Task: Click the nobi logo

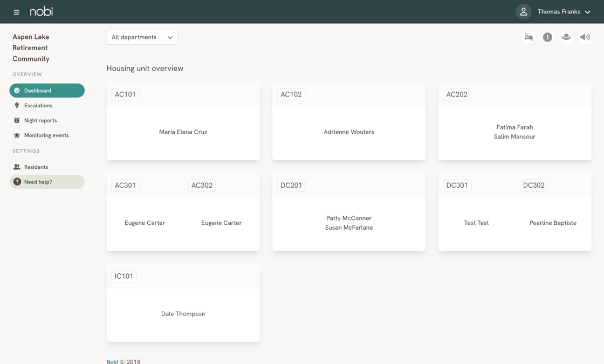Action: pos(42,11)
